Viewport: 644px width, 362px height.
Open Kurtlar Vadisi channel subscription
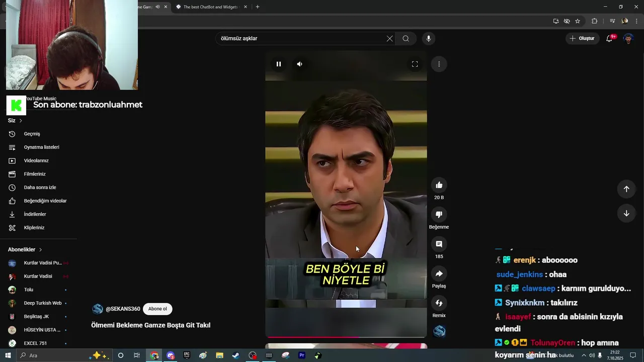38,277
